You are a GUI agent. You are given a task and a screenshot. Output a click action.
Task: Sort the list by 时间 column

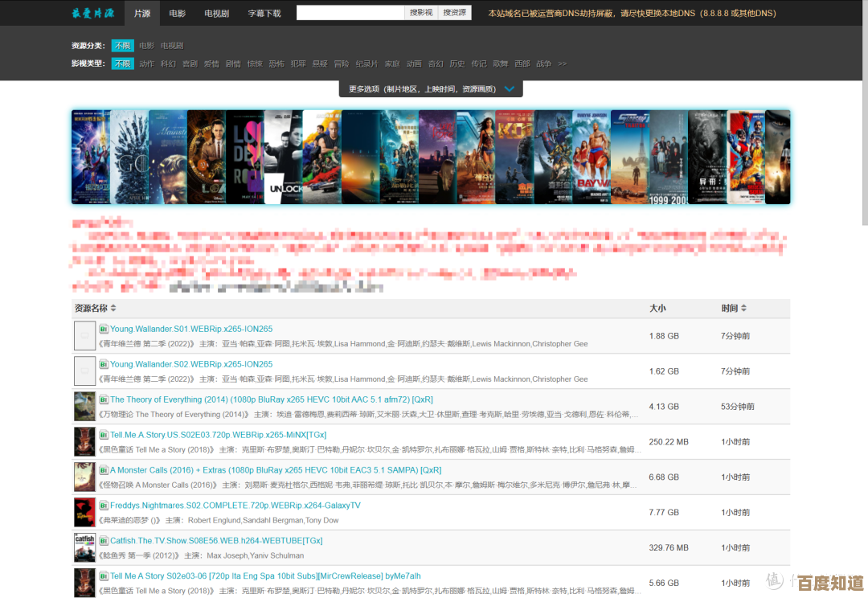click(x=734, y=308)
